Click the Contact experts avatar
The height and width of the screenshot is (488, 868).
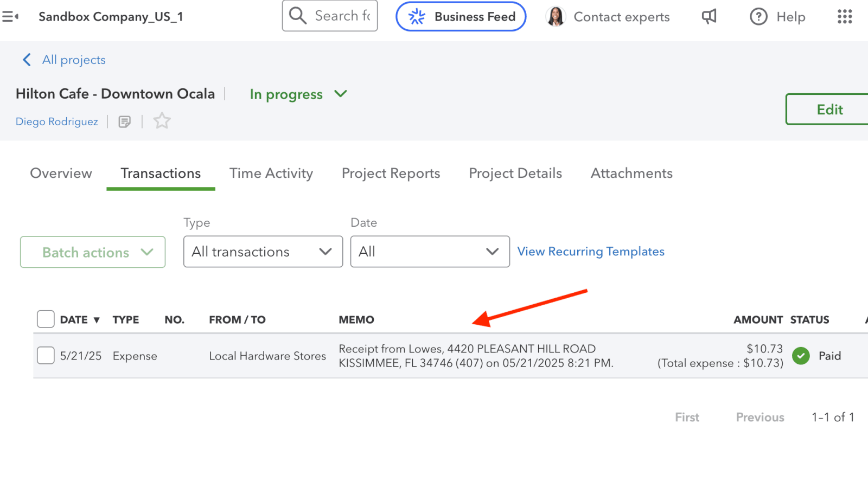pos(556,17)
